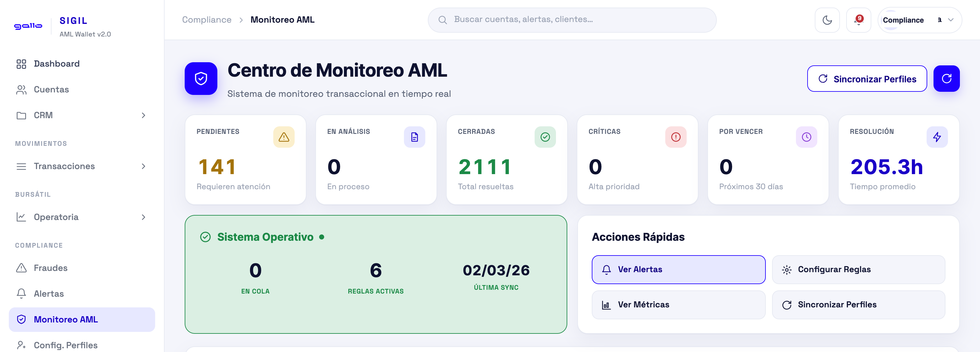980x352 pixels.
Task: Click the 2111 total resueltas value
Action: coord(485,167)
